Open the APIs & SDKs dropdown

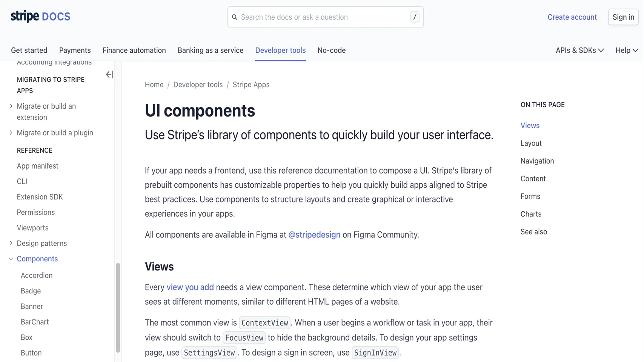pyautogui.click(x=579, y=50)
